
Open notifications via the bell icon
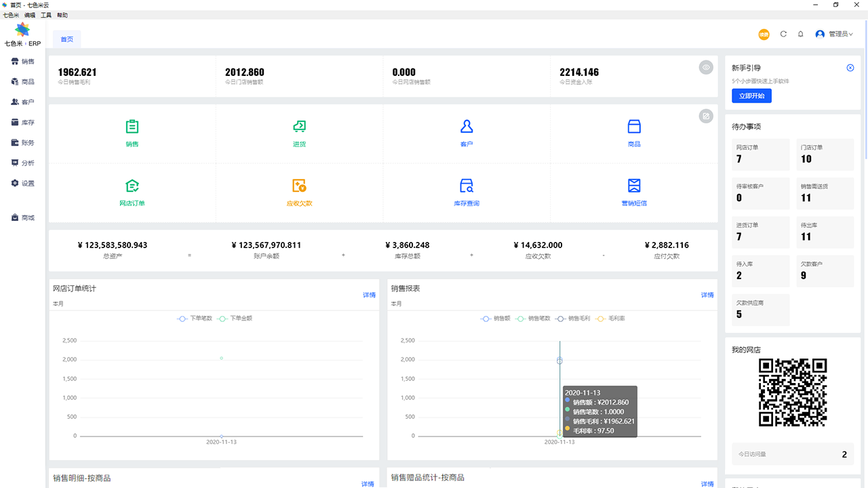pyautogui.click(x=802, y=33)
